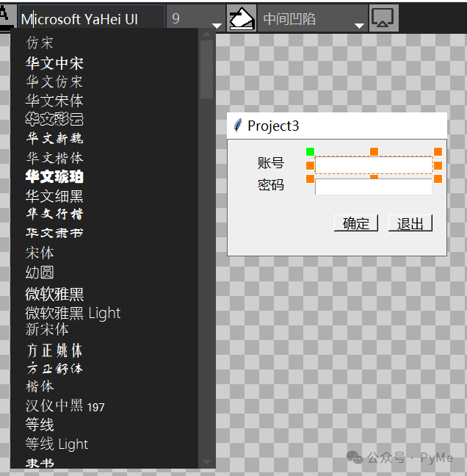Click the font list scroll down arrow

click(206, 462)
